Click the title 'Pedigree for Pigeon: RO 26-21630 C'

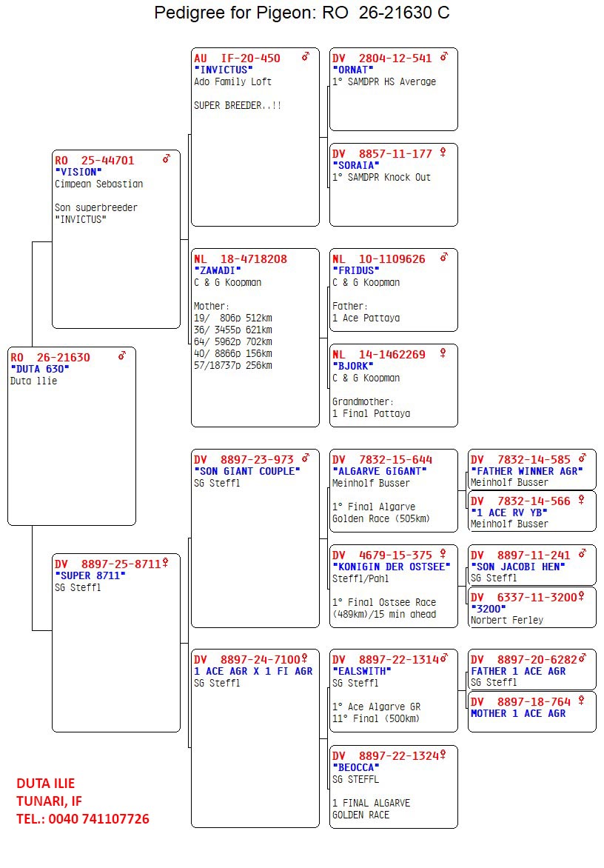tap(302, 13)
